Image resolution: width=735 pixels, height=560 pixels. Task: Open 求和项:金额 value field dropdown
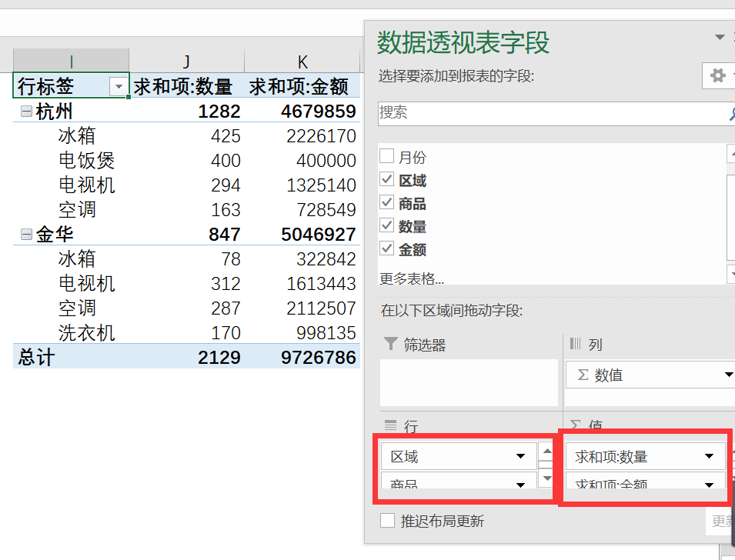click(x=709, y=484)
